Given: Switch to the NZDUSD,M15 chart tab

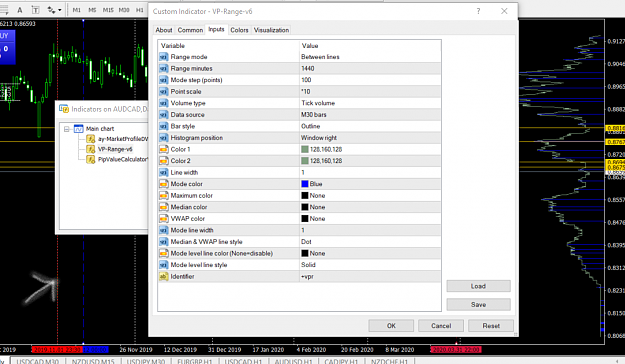Looking at the screenshot, I should coord(93,361).
